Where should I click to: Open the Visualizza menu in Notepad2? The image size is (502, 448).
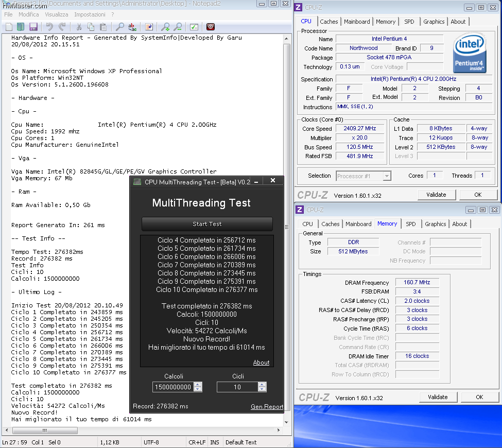[56, 14]
